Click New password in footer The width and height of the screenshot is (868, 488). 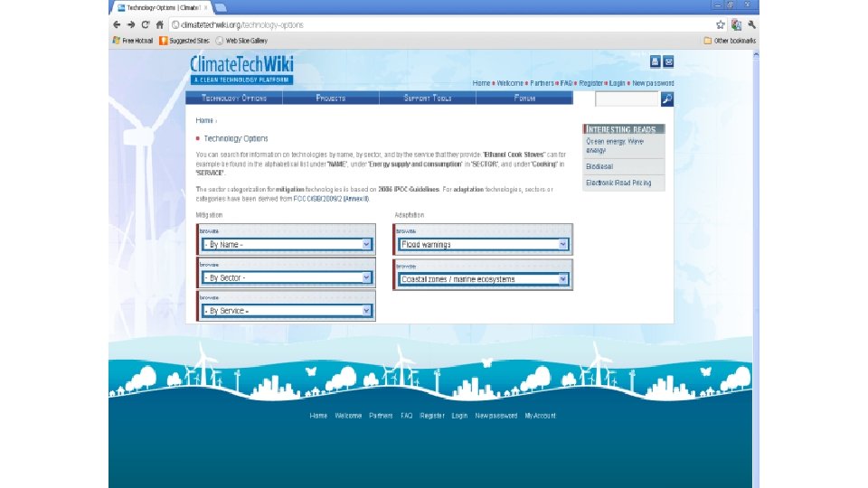(x=496, y=416)
